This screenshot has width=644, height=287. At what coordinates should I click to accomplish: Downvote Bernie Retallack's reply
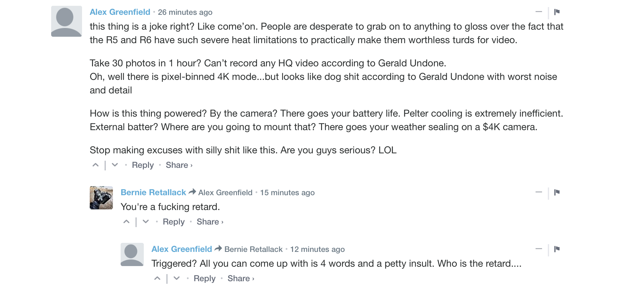point(146,222)
